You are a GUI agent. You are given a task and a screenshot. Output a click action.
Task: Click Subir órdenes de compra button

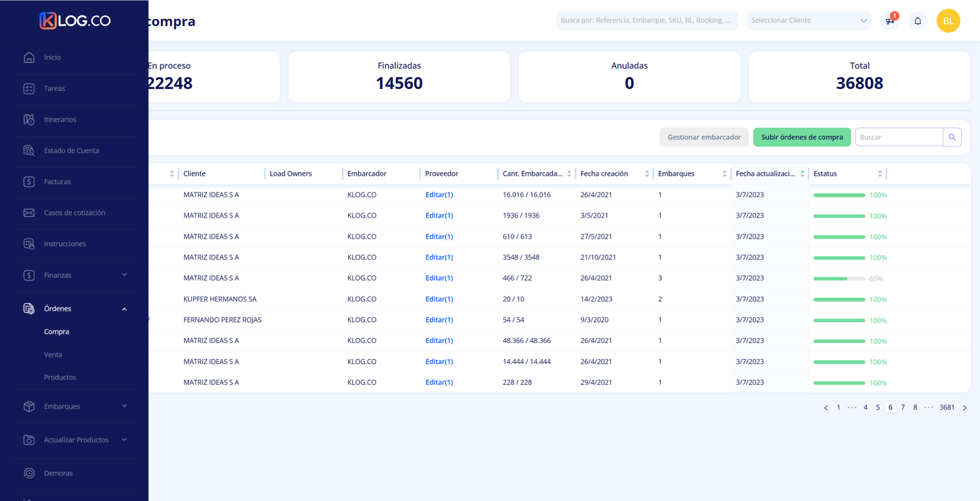(802, 137)
